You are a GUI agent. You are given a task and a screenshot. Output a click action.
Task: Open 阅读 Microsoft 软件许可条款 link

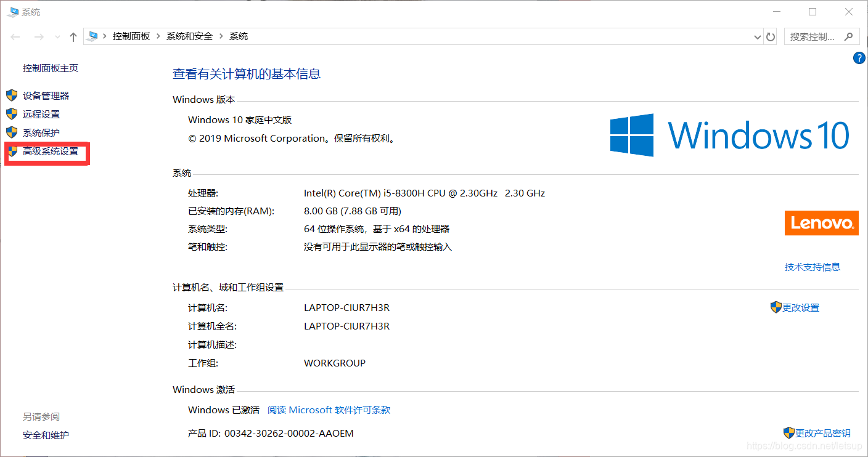[x=329, y=410]
